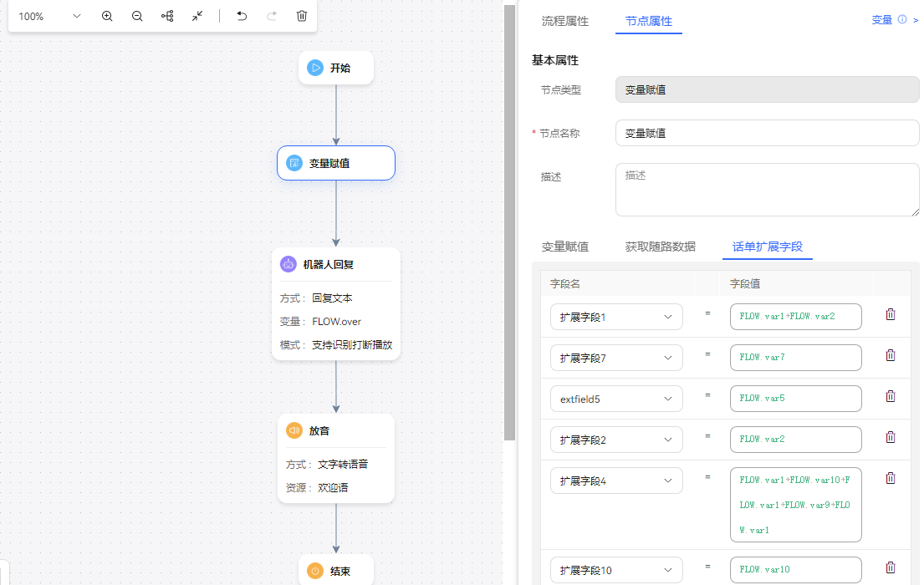Select the 开始 node title

(340, 68)
